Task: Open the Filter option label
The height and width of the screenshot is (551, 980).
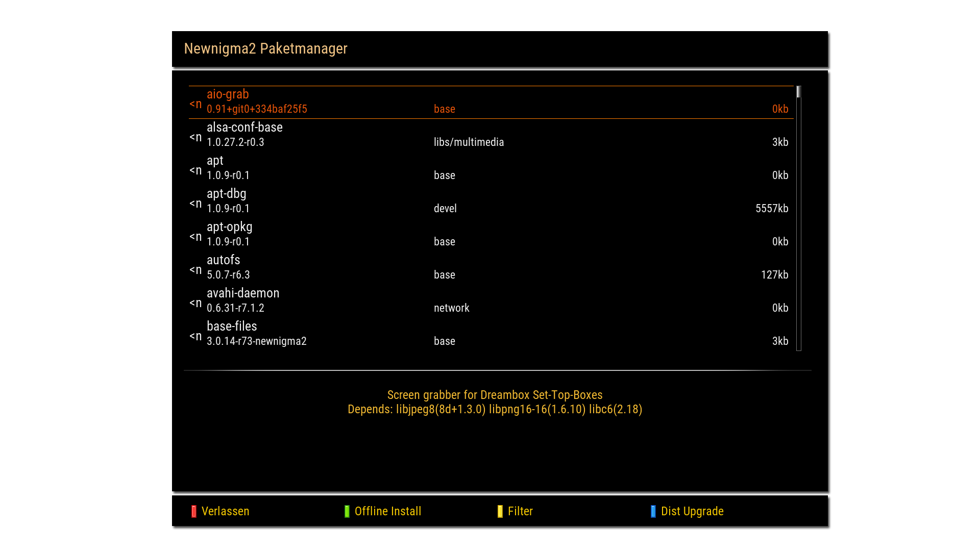Action: pyautogui.click(x=520, y=511)
